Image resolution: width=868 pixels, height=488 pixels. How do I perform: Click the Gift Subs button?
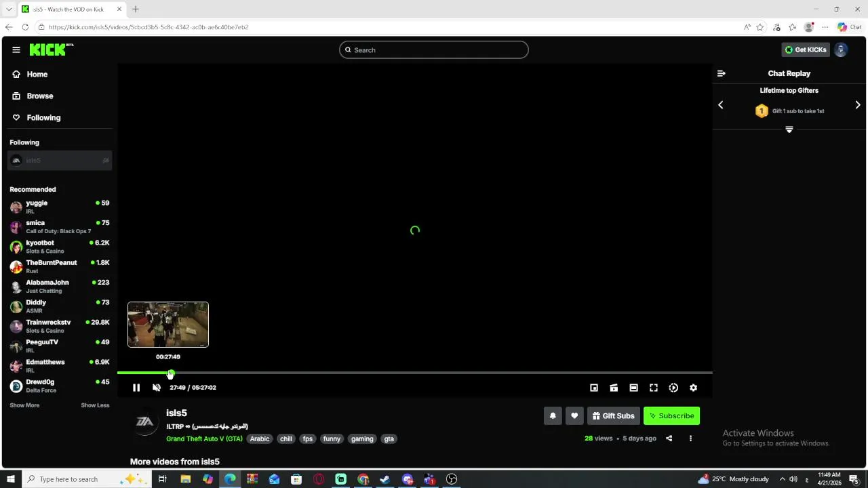(x=613, y=416)
